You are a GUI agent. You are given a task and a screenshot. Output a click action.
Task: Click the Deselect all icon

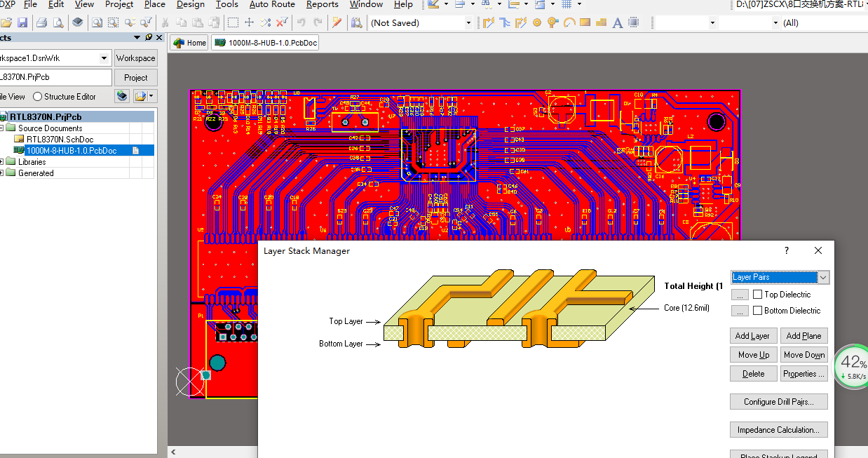click(265, 22)
